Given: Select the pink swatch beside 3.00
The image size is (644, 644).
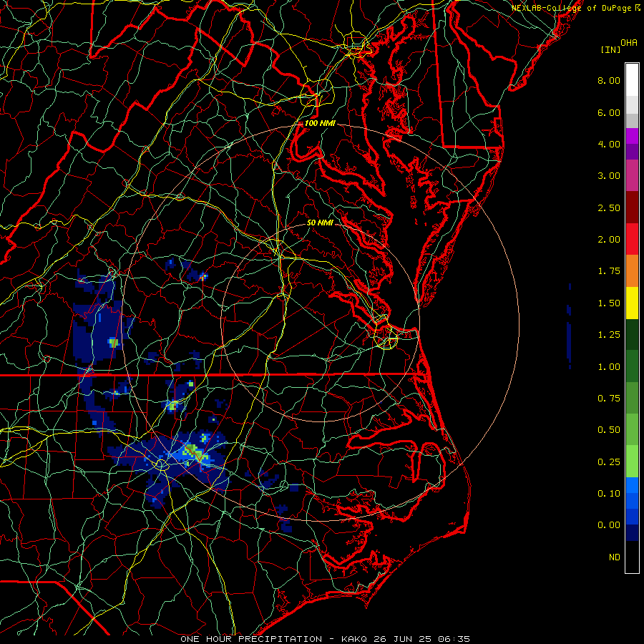Looking at the screenshot, I should (632, 175).
